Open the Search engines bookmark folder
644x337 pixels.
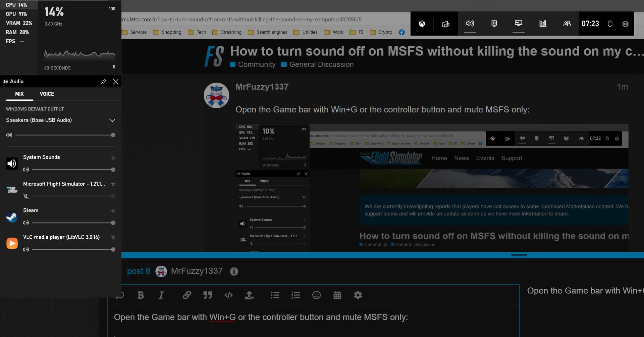[x=267, y=32]
